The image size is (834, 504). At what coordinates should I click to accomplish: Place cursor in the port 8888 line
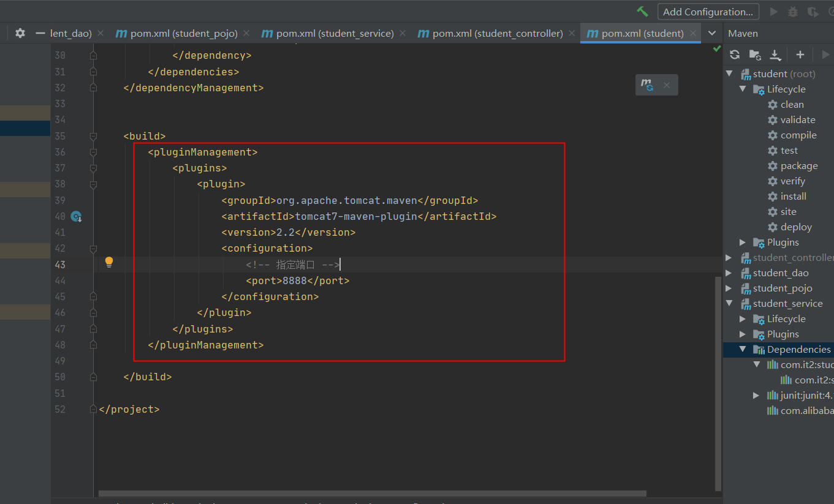(297, 280)
